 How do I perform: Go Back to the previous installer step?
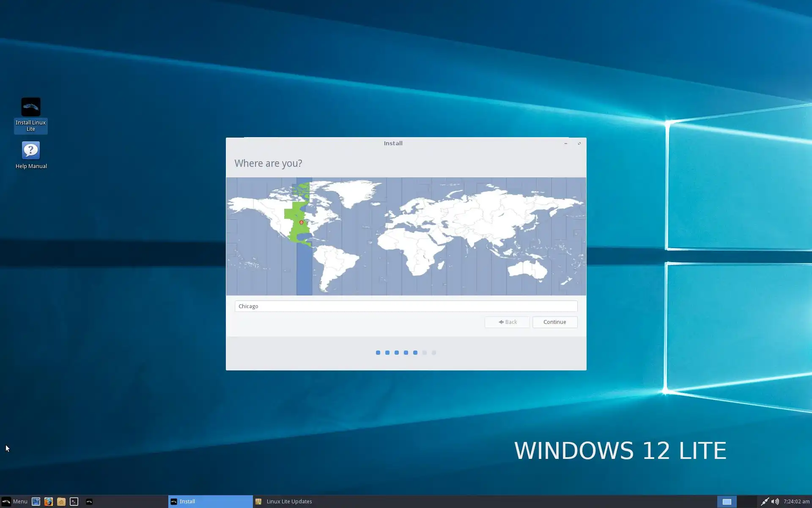click(507, 322)
